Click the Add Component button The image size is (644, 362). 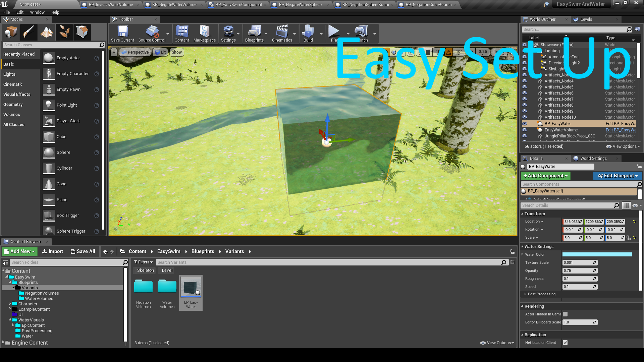[545, 176]
